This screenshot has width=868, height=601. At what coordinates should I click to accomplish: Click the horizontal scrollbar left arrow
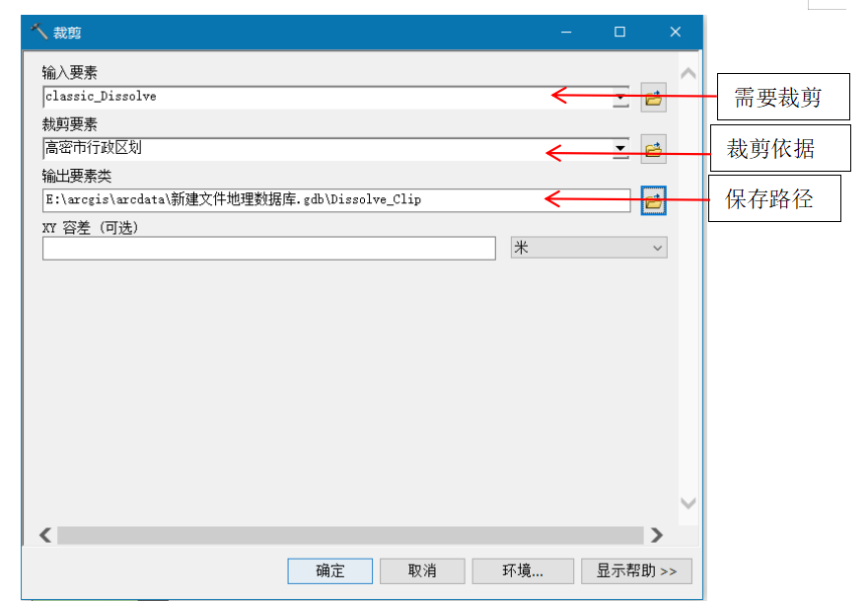coord(46,535)
